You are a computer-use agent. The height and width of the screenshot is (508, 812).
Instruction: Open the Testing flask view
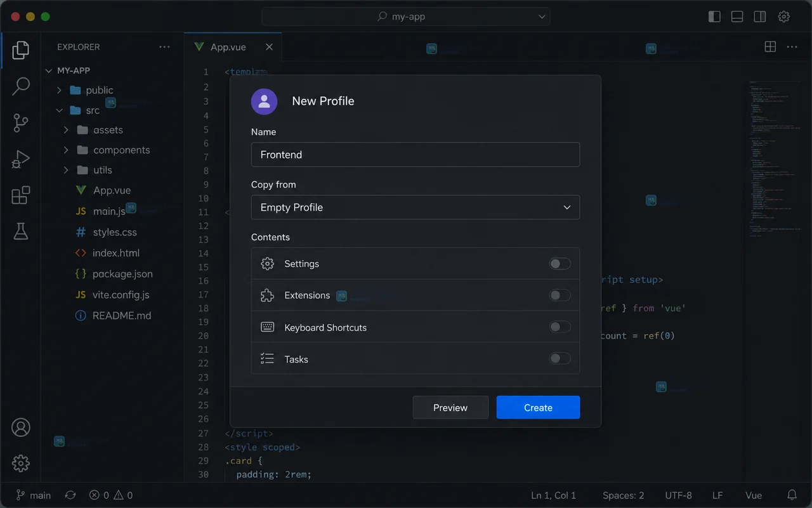(x=21, y=231)
